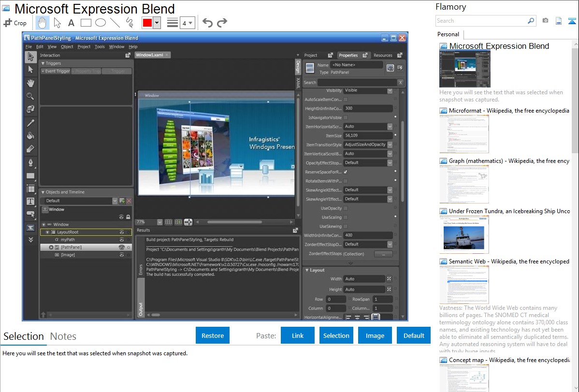This screenshot has width=579, height=392.
Task: Toggle the AutoScaleItemCon... checkbox
Action: tap(346, 100)
